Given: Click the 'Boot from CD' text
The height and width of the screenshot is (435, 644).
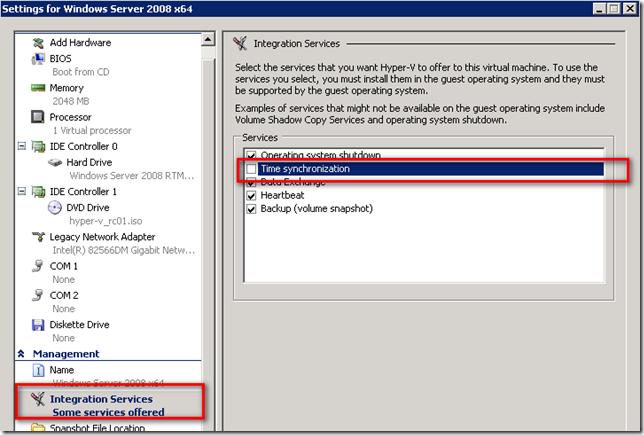Looking at the screenshot, I should tap(81, 72).
